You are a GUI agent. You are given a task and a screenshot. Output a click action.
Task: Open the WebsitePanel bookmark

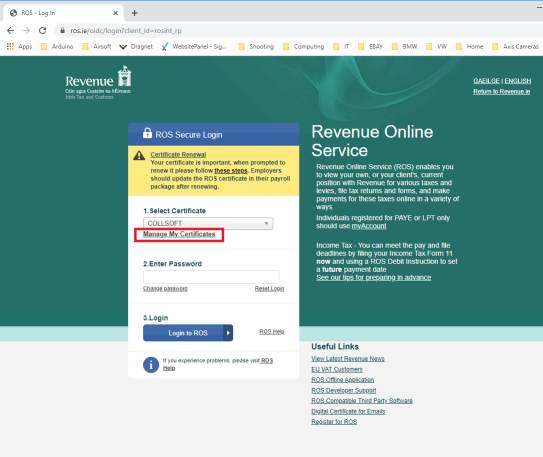point(194,46)
